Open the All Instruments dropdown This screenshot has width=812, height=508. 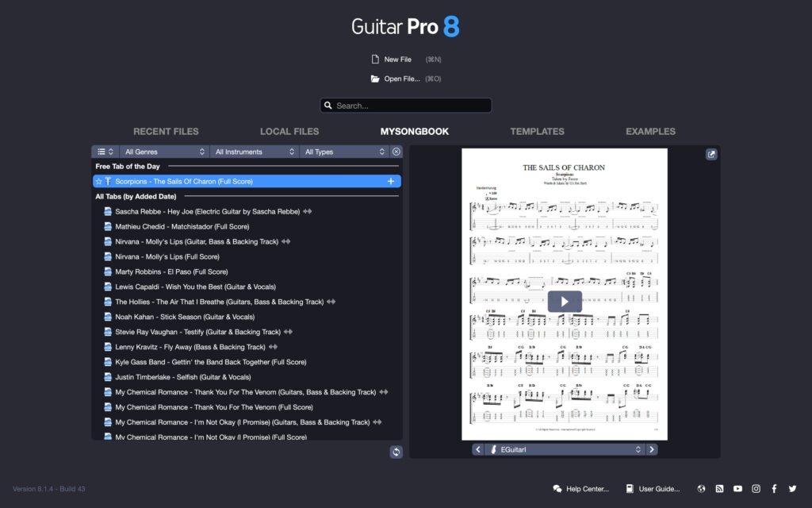pyautogui.click(x=255, y=151)
